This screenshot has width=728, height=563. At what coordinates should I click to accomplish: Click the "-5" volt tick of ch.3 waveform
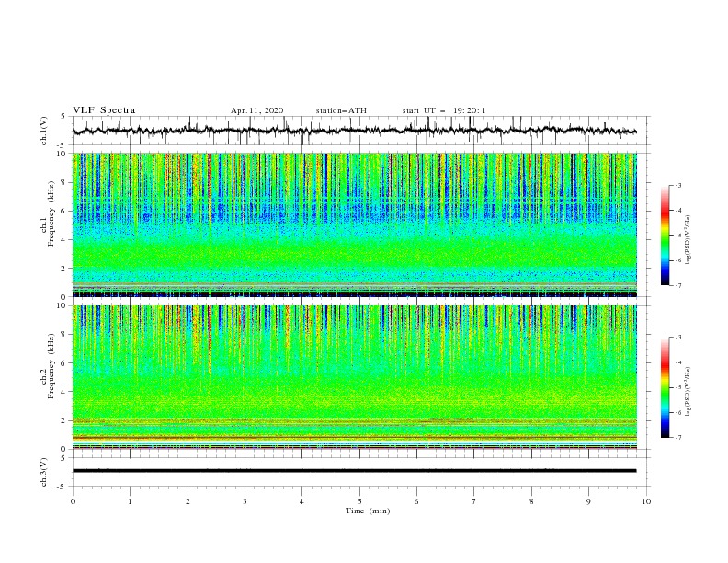[63, 487]
